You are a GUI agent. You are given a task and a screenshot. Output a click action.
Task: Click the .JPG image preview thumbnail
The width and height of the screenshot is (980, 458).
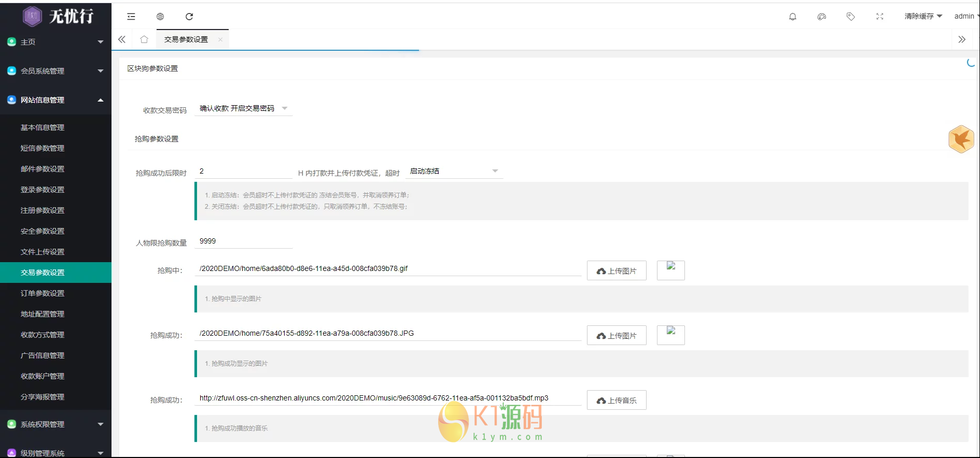click(671, 335)
